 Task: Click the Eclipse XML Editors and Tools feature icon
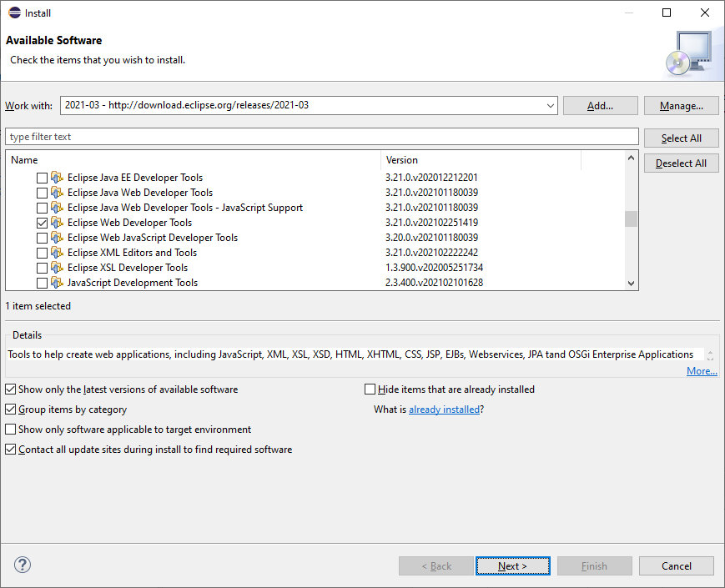pos(57,253)
